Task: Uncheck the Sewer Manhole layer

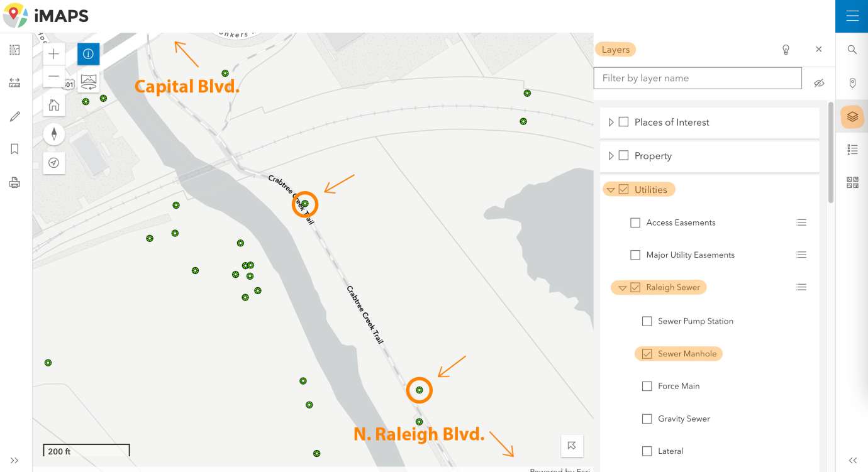Action: pyautogui.click(x=647, y=354)
